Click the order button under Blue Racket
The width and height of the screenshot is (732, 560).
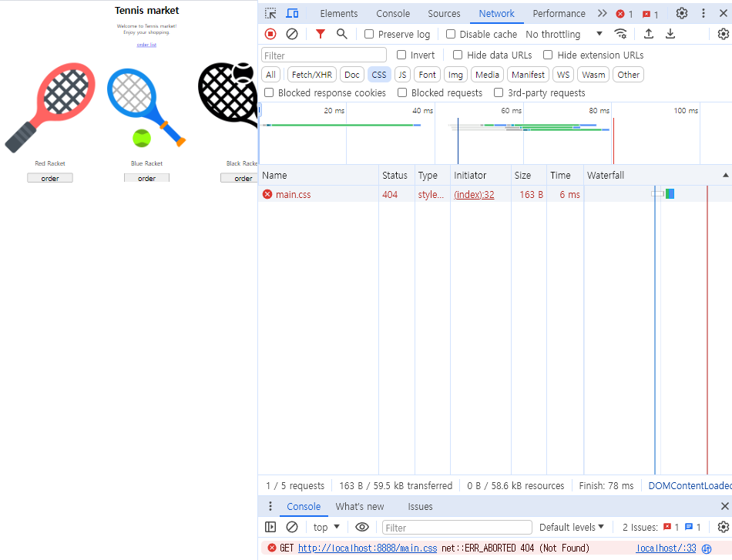pos(146,178)
